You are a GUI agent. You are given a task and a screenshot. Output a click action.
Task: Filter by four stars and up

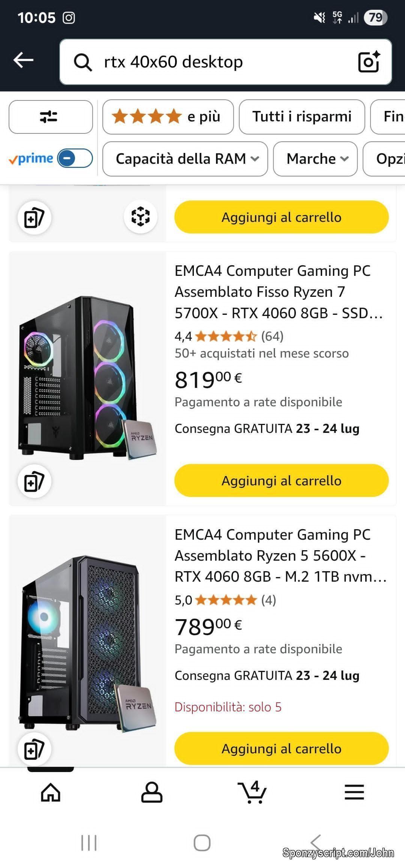168,117
